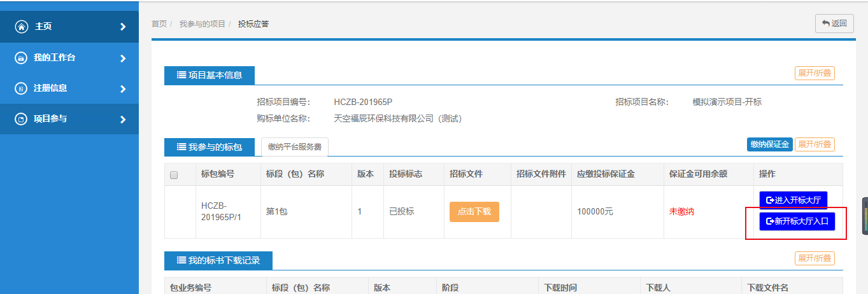This screenshot has width=868, height=294.
Task: Click the 我的工作台 sidebar icon
Action: click(22, 58)
